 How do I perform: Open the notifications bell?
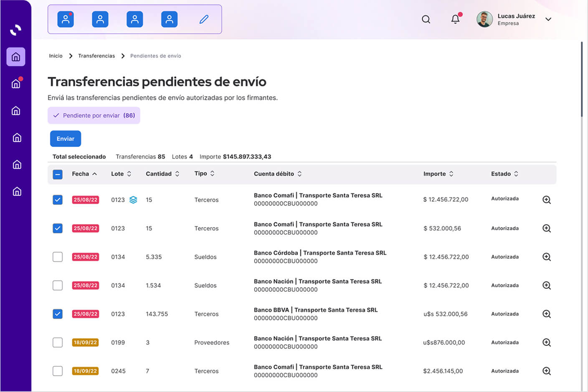click(x=456, y=19)
